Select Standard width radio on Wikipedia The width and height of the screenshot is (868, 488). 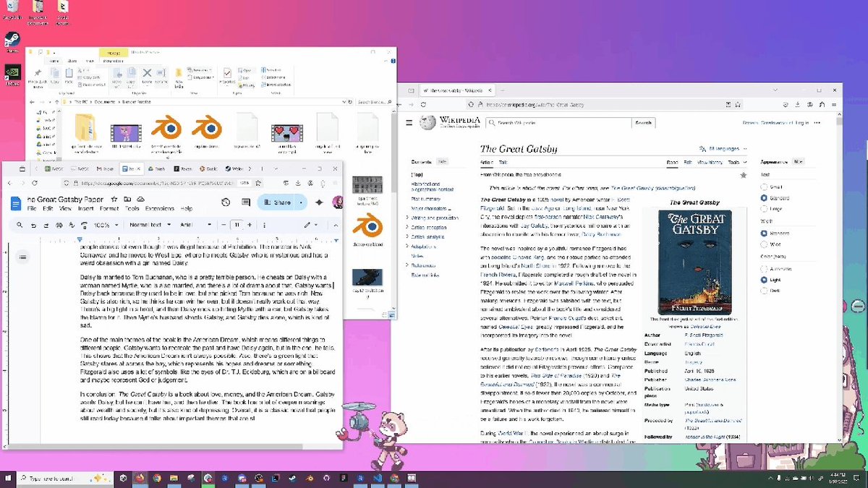764,234
